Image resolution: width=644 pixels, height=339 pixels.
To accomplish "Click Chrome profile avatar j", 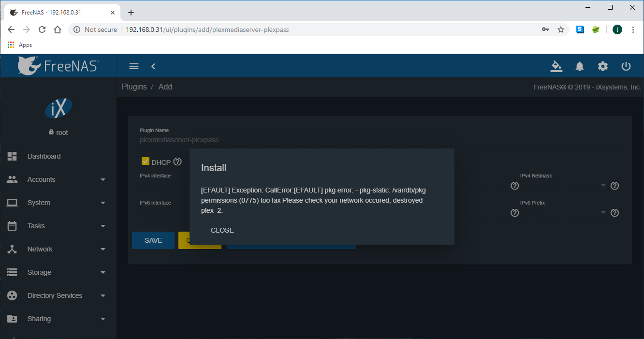I will point(617,29).
